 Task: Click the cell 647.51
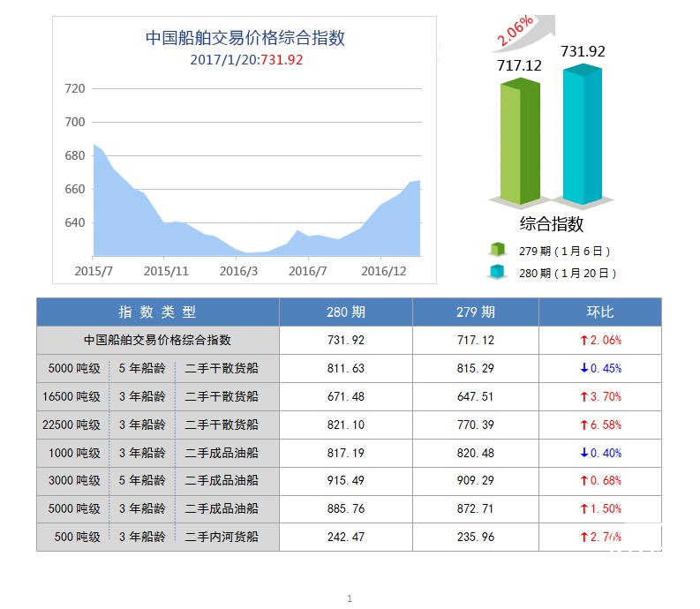click(x=476, y=396)
